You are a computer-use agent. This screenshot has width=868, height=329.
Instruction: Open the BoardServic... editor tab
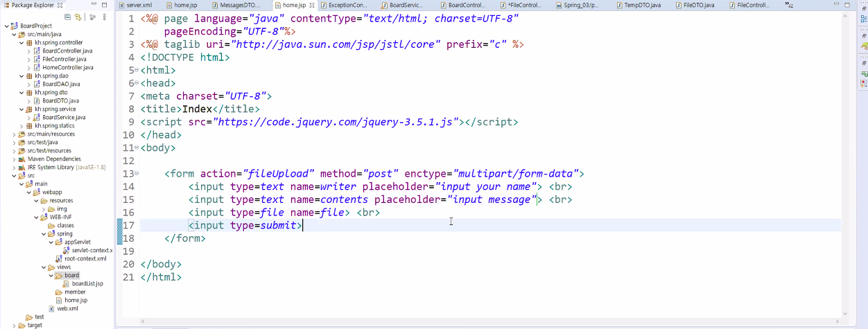402,5
